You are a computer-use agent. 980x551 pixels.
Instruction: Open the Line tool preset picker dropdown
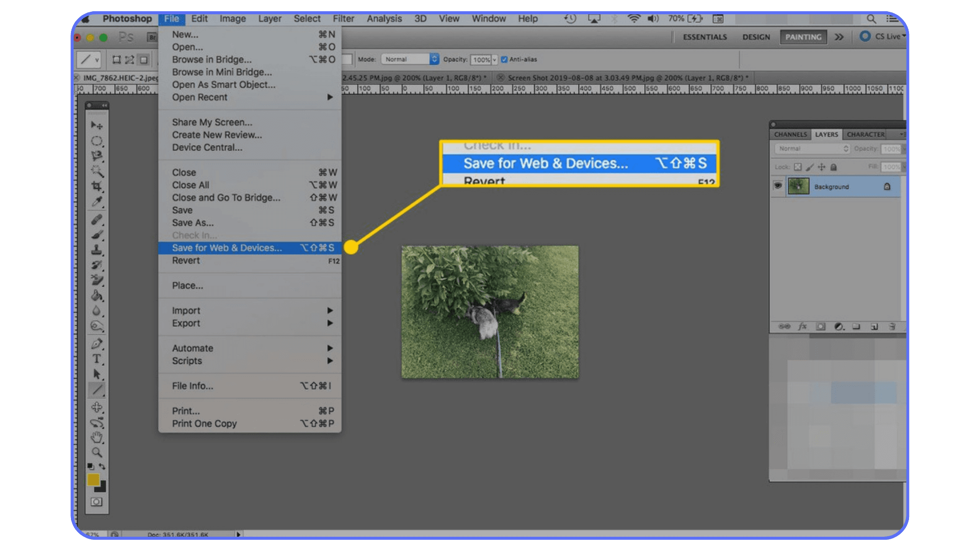click(89, 60)
